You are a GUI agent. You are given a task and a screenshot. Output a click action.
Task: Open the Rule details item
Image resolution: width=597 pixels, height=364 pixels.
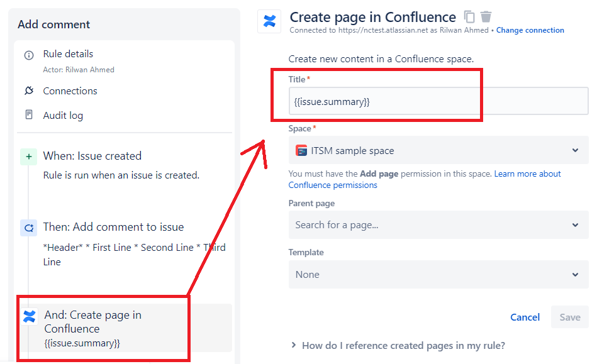click(68, 54)
